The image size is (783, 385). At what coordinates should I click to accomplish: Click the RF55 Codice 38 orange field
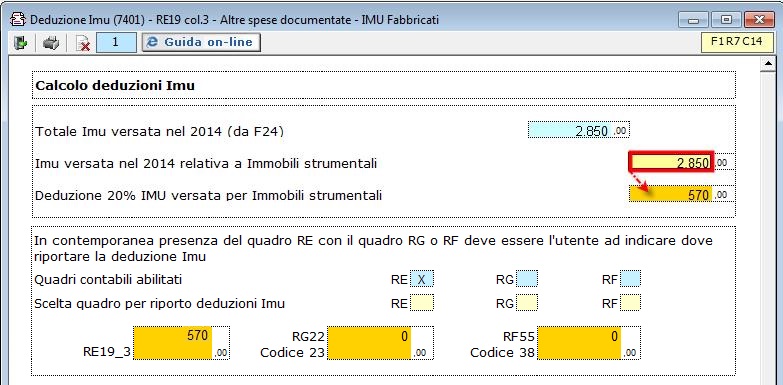tap(579, 343)
